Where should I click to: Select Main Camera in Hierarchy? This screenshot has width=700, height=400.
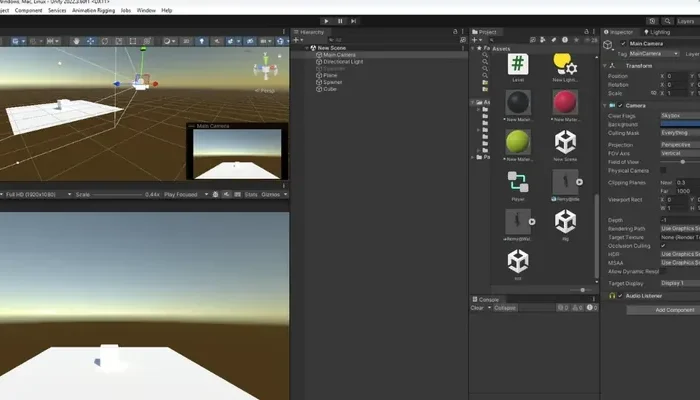pos(339,55)
